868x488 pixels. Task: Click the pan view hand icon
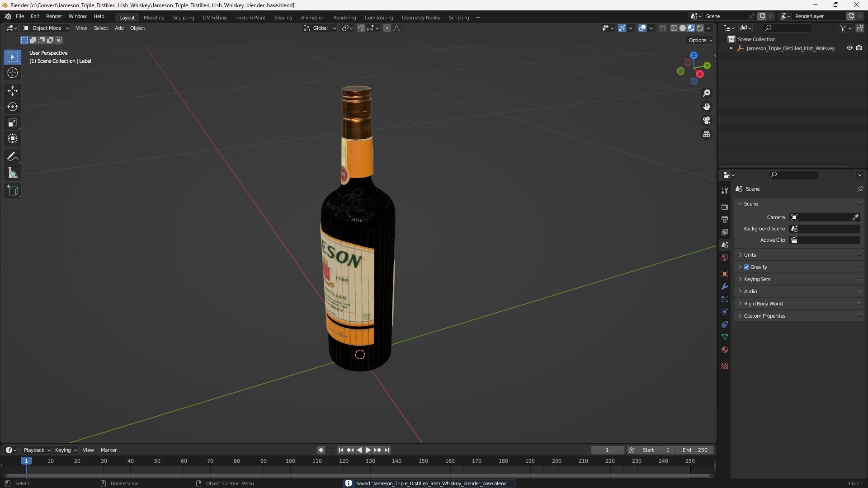[707, 107]
